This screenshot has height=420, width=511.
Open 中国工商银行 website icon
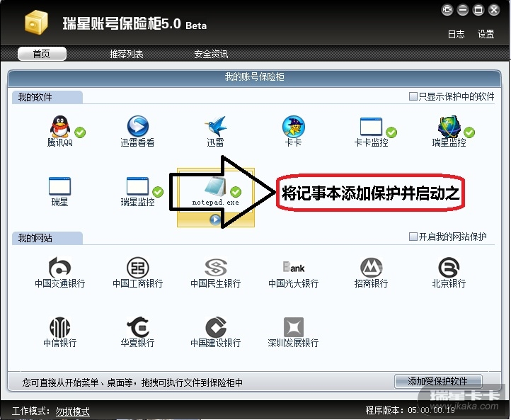tap(137, 268)
